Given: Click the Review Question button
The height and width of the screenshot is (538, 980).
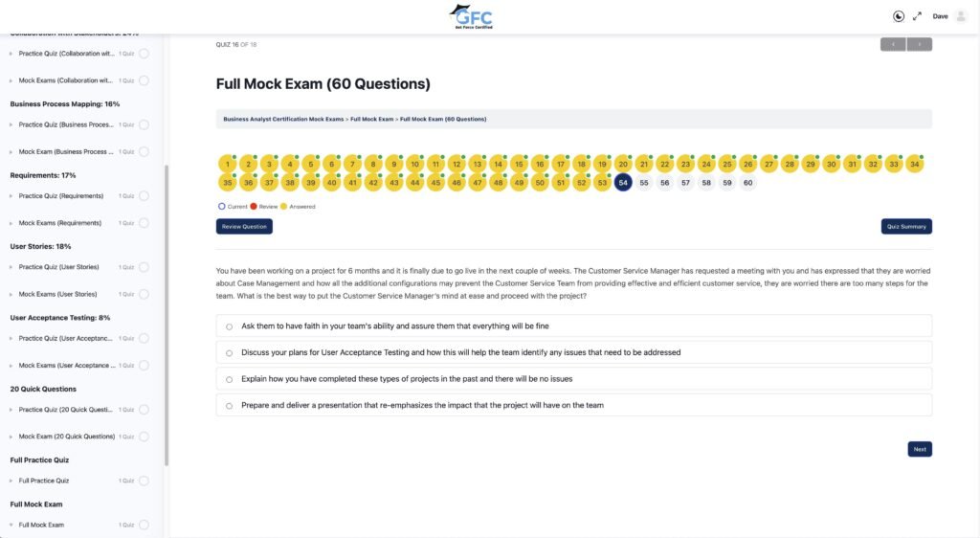Looking at the screenshot, I should 244,226.
